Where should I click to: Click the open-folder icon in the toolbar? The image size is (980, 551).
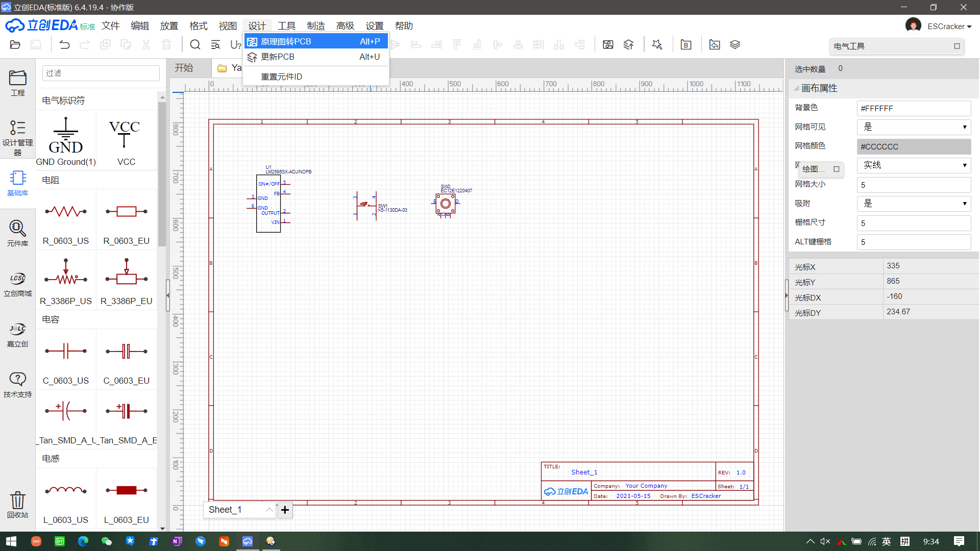15,45
